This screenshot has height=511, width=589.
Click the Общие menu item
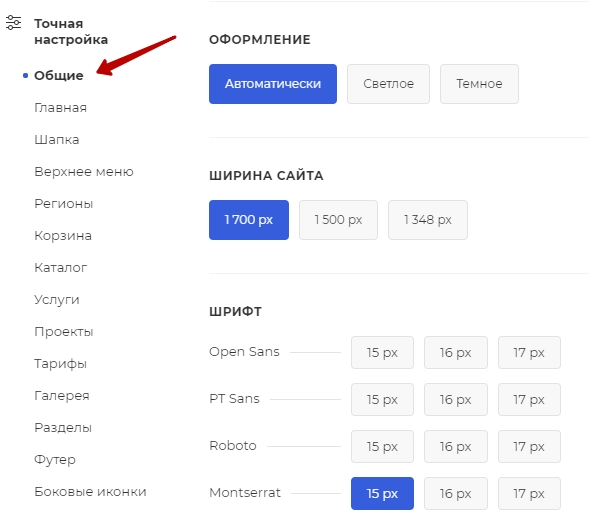[x=59, y=76]
